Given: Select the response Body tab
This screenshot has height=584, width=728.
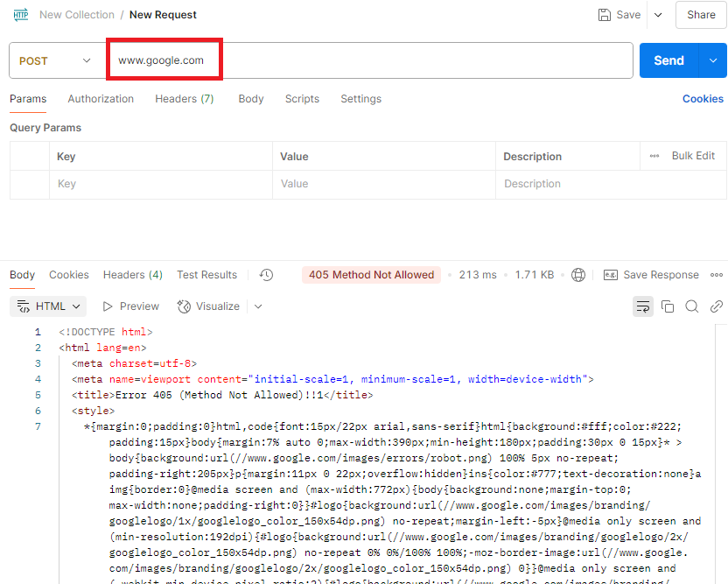Looking at the screenshot, I should tap(22, 275).
